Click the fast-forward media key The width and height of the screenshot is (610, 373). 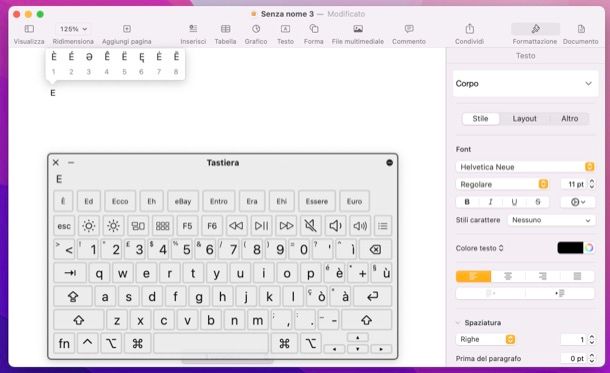click(286, 226)
